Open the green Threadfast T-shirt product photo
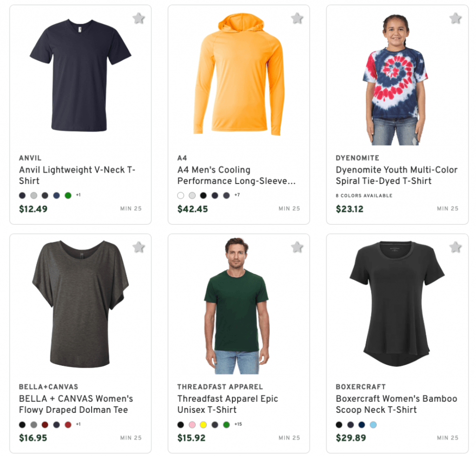Screen dimensions: 476x456 tap(237, 306)
